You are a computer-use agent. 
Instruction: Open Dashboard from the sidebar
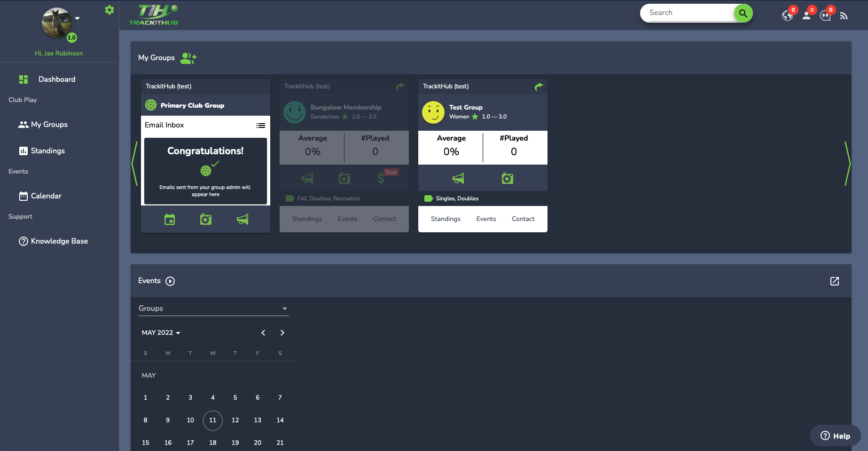[56, 79]
